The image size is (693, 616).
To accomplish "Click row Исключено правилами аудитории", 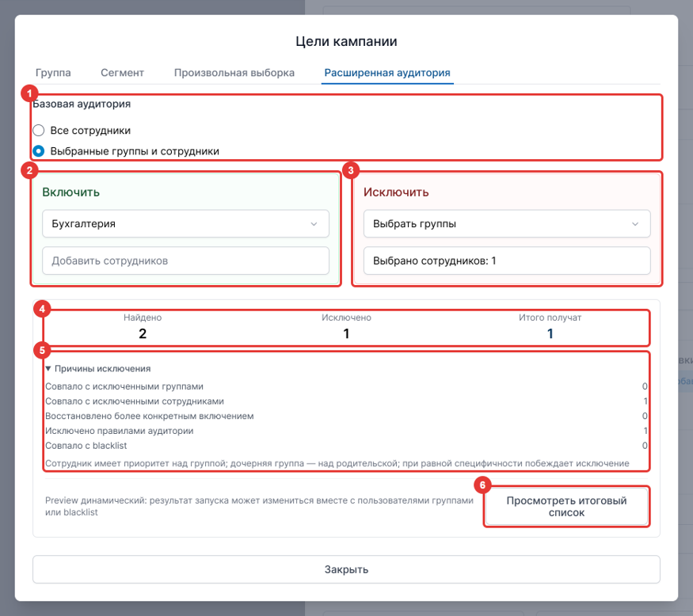I will point(347,431).
